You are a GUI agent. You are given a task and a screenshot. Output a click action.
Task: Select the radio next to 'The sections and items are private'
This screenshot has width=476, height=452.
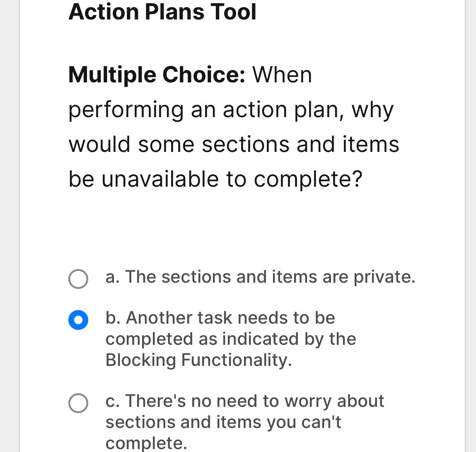point(78,279)
